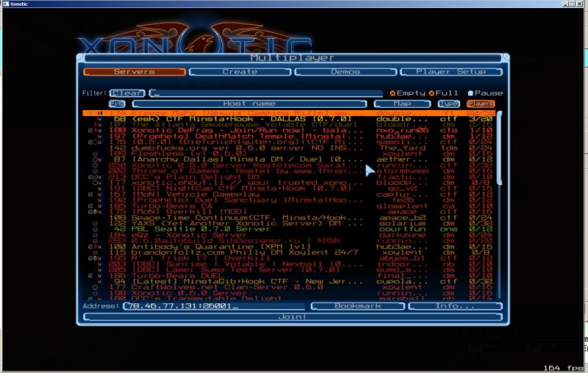Image resolution: width=588 pixels, height=373 pixels.
Task: Open the Create tab
Action: point(240,71)
